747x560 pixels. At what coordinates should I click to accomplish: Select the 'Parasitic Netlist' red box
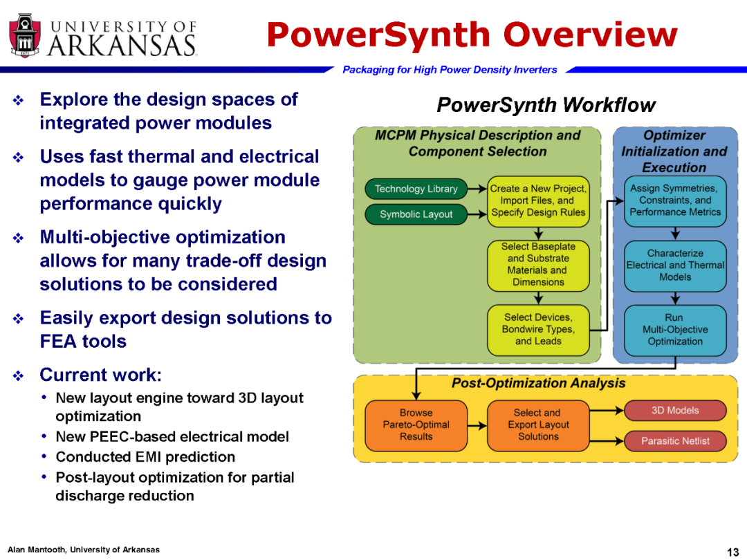675,441
